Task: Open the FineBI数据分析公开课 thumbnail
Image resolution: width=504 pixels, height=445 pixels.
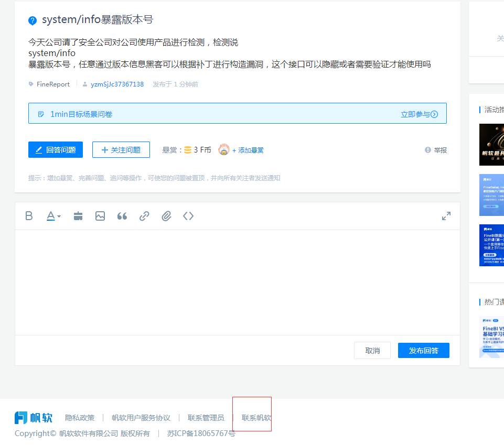Action: pos(491,245)
